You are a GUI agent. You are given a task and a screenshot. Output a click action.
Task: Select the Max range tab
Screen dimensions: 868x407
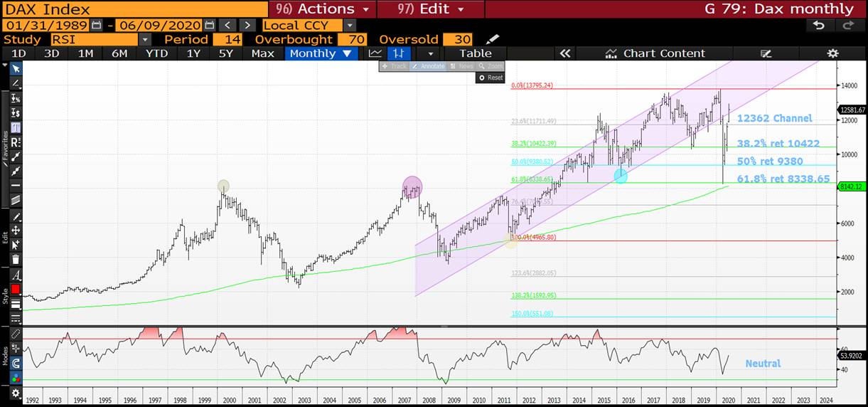[262, 53]
